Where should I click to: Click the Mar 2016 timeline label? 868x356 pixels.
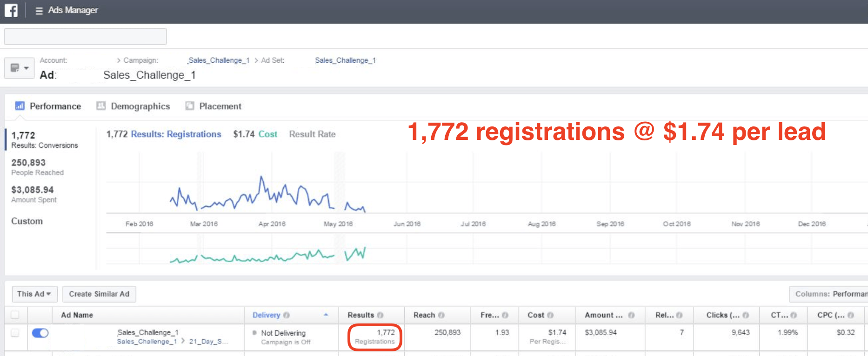pos(204,224)
